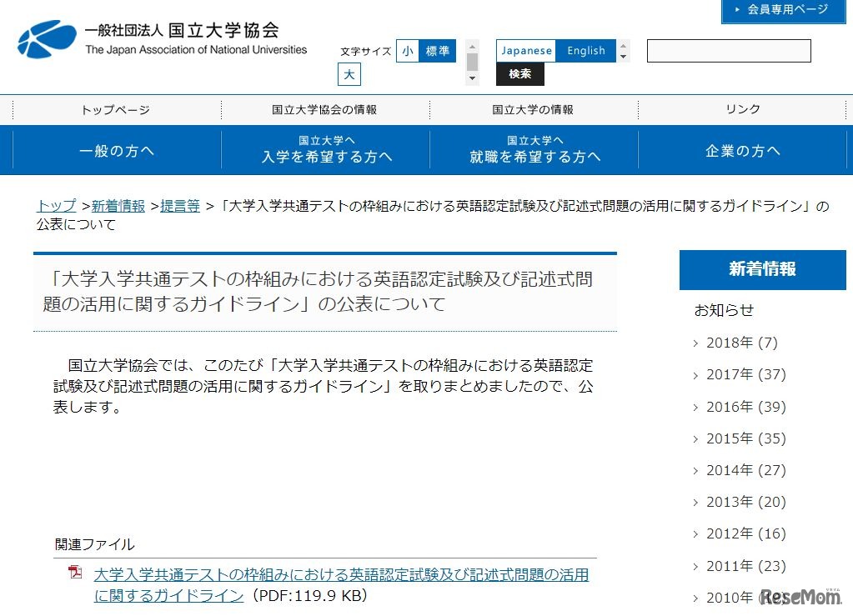The image size is (853, 616).
Task: Click the 新着情報 sidebar header
Action: point(763,269)
